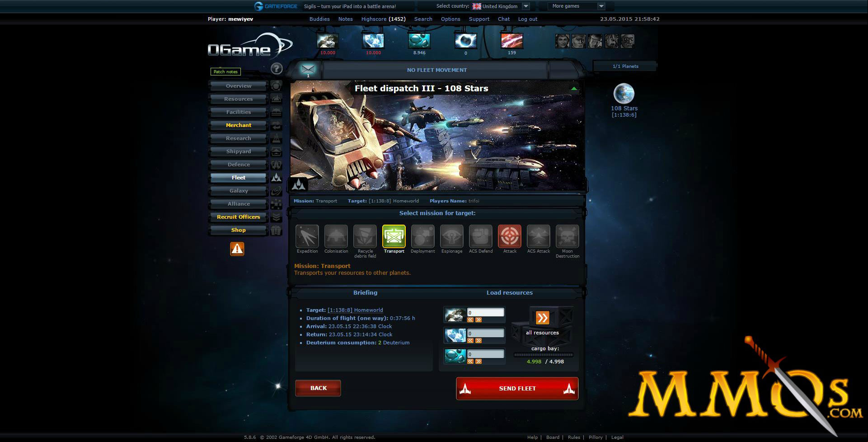Open the Galaxy menu

pyautogui.click(x=239, y=191)
